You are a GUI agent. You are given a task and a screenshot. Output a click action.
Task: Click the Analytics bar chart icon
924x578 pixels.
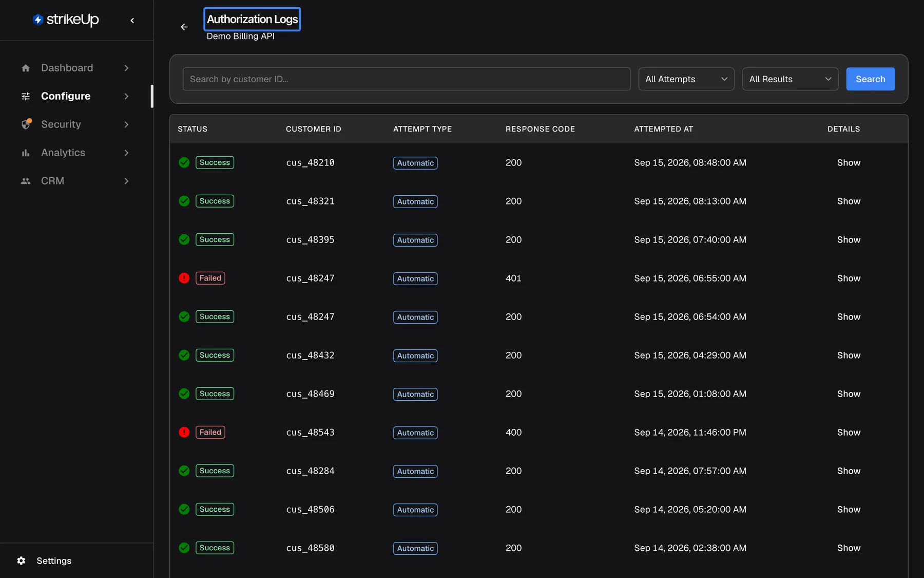pyautogui.click(x=26, y=153)
